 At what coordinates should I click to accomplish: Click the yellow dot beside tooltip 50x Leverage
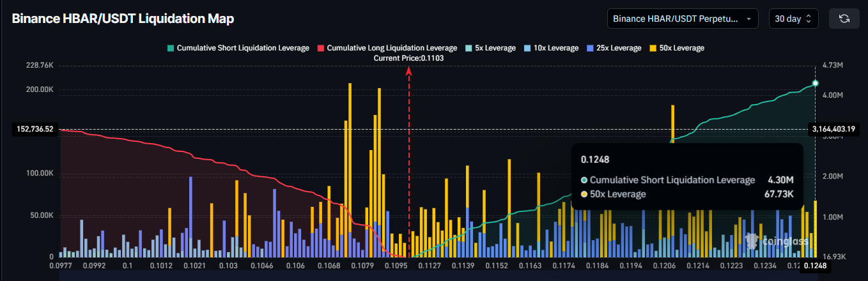coord(584,194)
